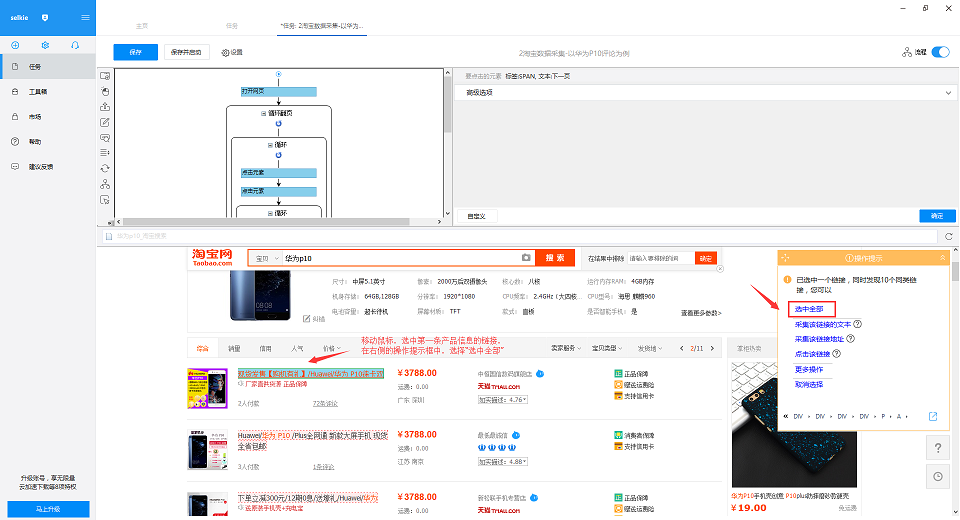960x520 pixels.
Task: Click the open-webpage tool icon in workflow toolbar
Action: point(105,76)
